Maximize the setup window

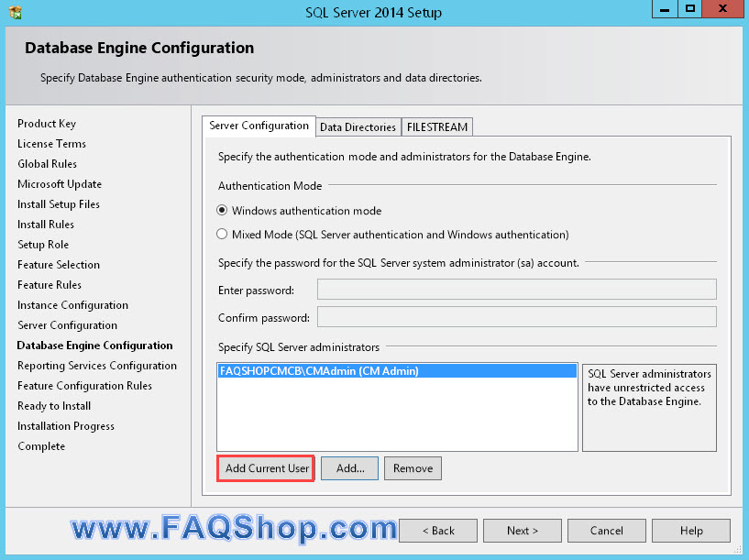[x=690, y=9]
